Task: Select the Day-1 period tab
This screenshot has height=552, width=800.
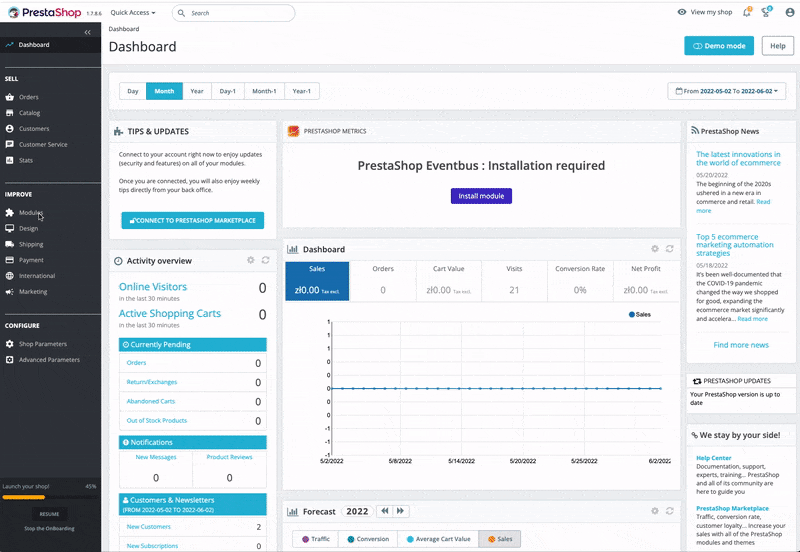Action: point(228,91)
